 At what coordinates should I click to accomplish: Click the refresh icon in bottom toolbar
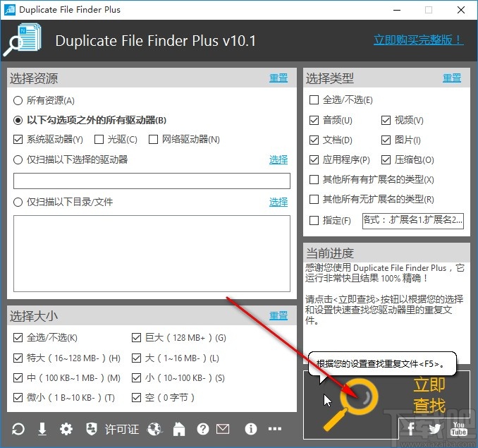pos(18,429)
